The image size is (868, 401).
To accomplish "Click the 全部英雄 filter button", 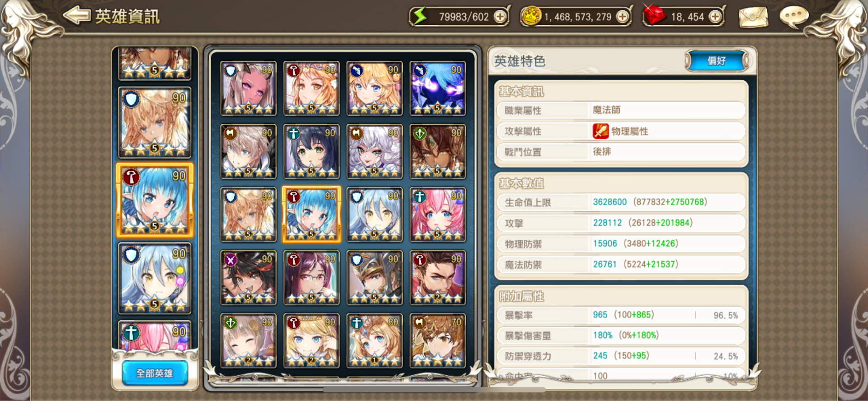I will point(155,373).
